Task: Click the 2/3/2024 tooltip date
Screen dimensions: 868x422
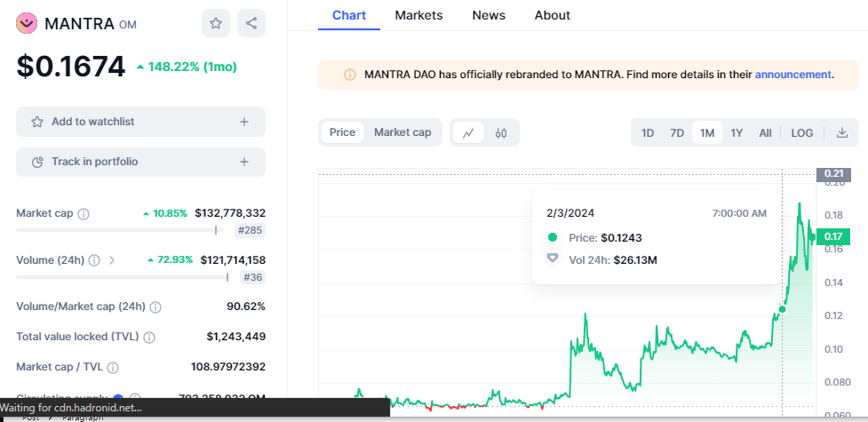Action: 570,213
